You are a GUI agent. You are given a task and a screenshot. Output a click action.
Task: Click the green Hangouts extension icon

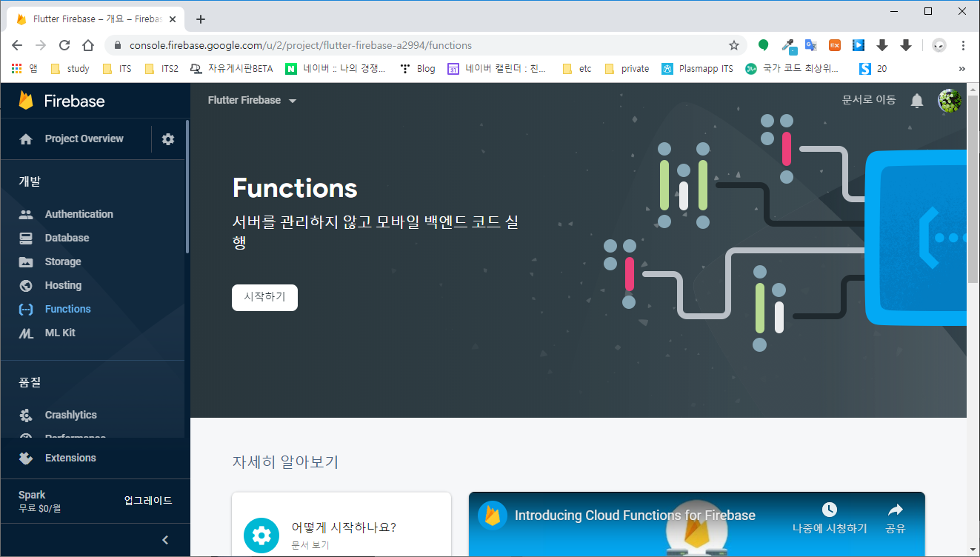tap(764, 45)
